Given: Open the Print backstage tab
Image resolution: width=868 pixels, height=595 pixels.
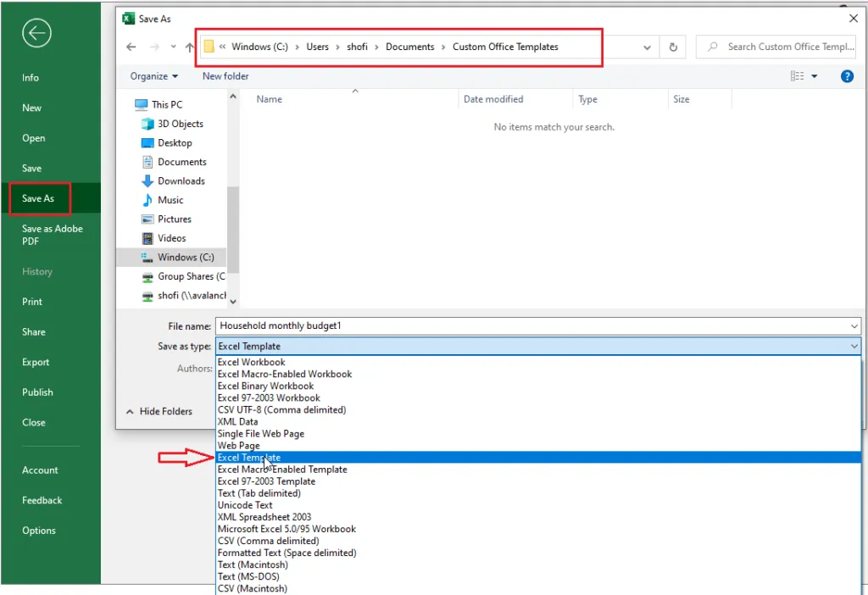Looking at the screenshot, I should click(32, 302).
